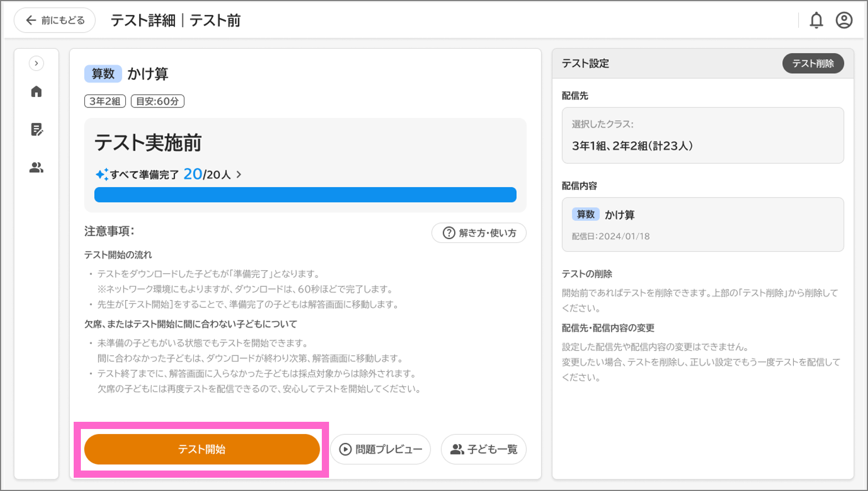Expand the 20/20人 ready students details
This screenshot has width=868, height=491.
coord(239,174)
